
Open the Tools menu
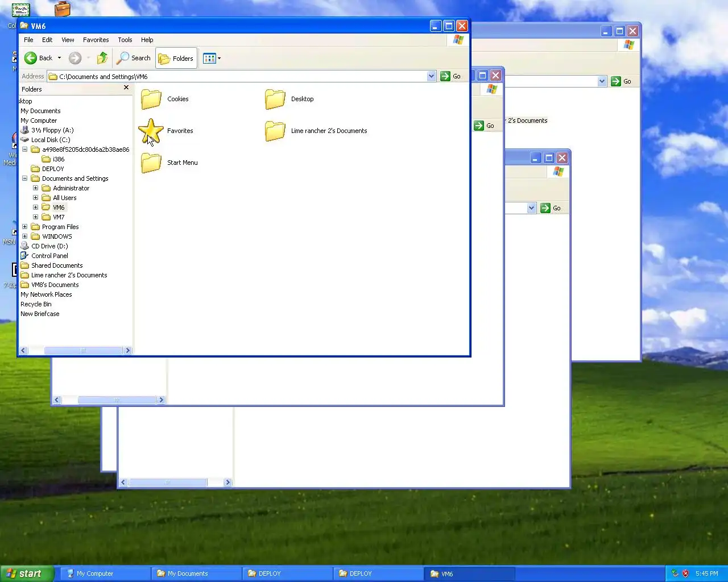(125, 40)
